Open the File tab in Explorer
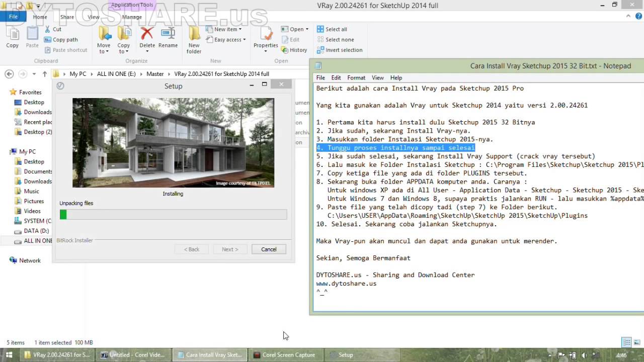 tap(13, 17)
